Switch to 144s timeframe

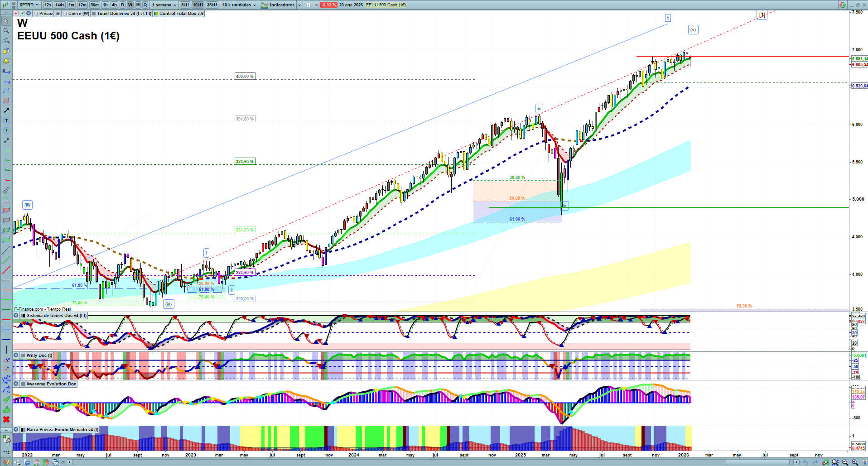pos(60,5)
